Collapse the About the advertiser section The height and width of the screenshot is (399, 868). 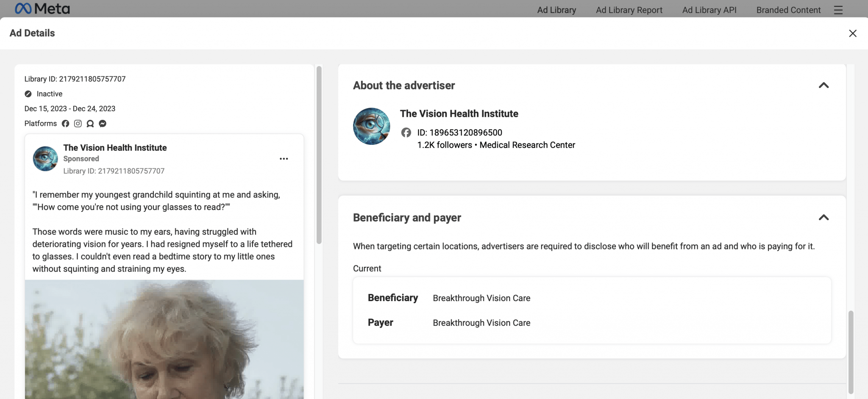pos(823,86)
